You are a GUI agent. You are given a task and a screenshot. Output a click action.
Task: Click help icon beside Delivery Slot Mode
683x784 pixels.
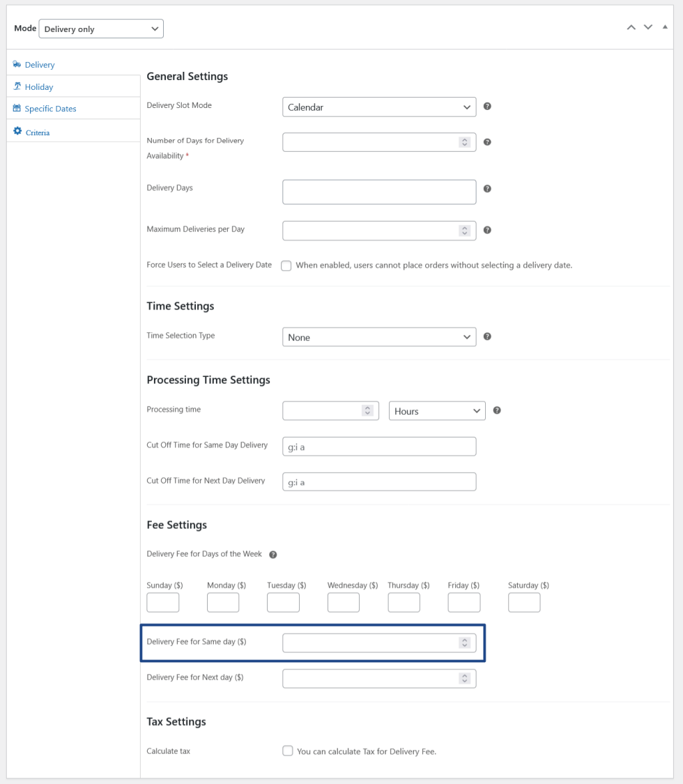[x=487, y=107]
